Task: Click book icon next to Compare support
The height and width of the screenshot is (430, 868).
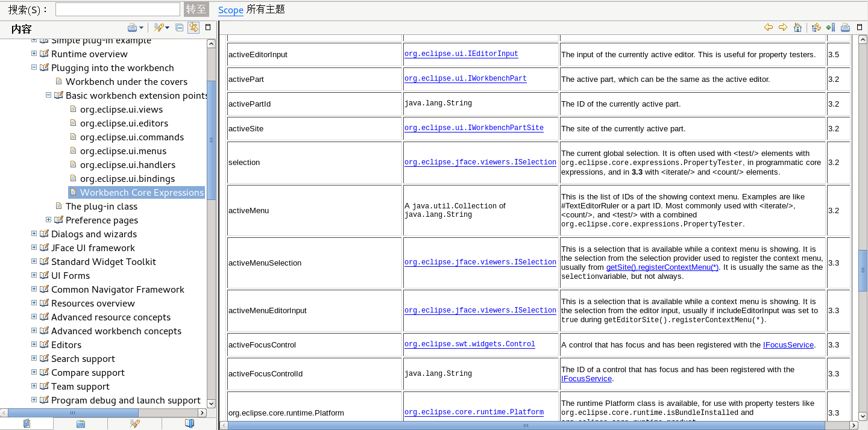Action: (x=44, y=372)
